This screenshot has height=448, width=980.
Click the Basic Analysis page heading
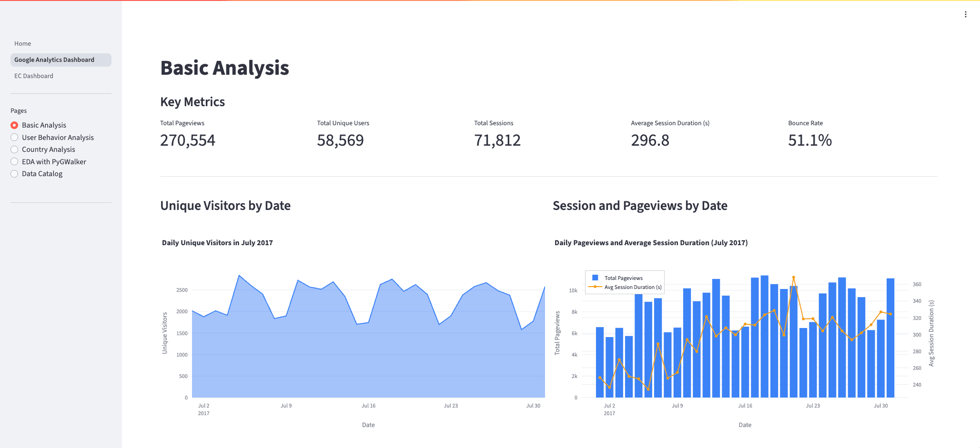pos(225,68)
